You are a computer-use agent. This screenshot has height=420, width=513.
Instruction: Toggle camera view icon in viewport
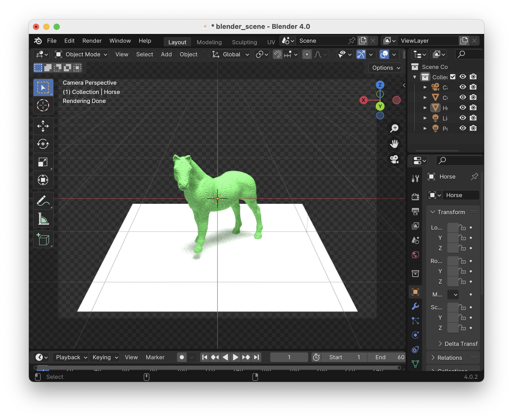[x=394, y=160]
